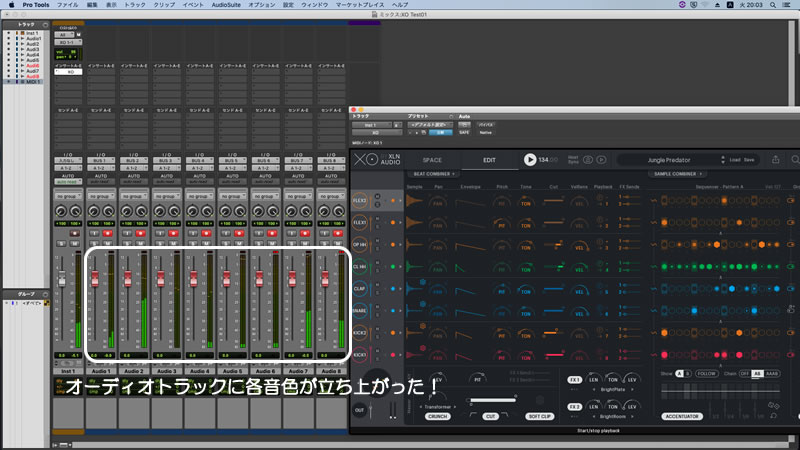
Task: Click the FLEX2 groove wave icon
Action: 654,201
